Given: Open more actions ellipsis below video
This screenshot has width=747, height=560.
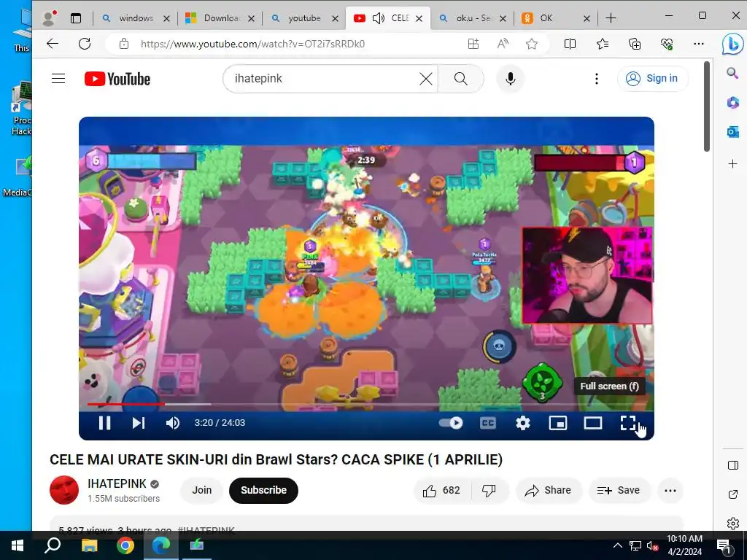Looking at the screenshot, I should click(670, 491).
